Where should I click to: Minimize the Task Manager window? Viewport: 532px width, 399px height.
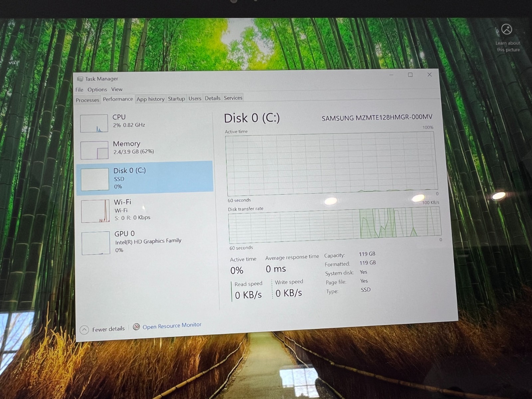point(391,75)
